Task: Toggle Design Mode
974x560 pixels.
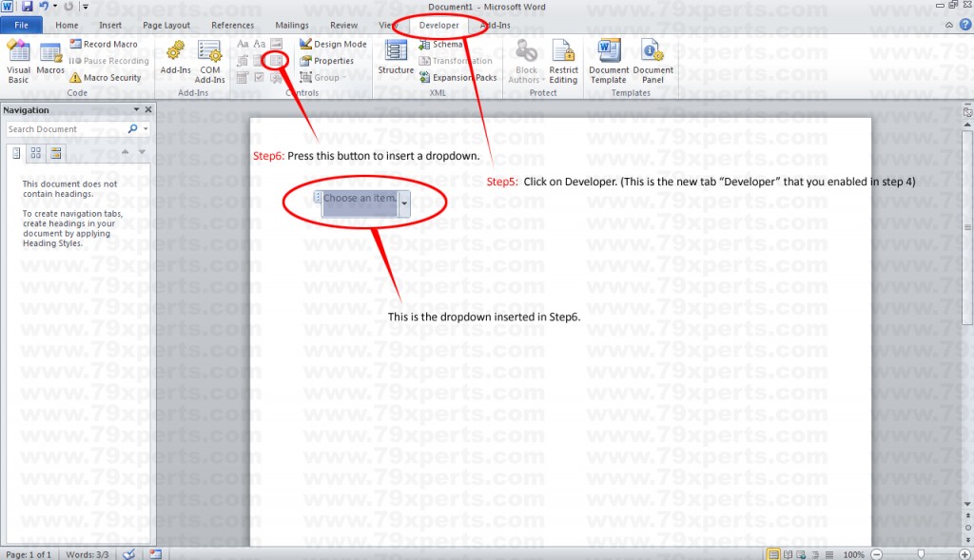Action: (333, 44)
